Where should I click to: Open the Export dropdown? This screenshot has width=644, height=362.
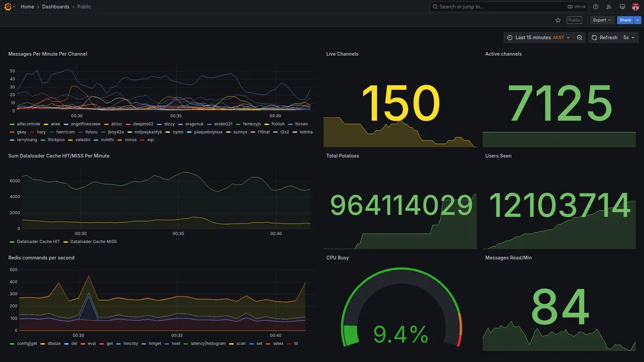602,20
